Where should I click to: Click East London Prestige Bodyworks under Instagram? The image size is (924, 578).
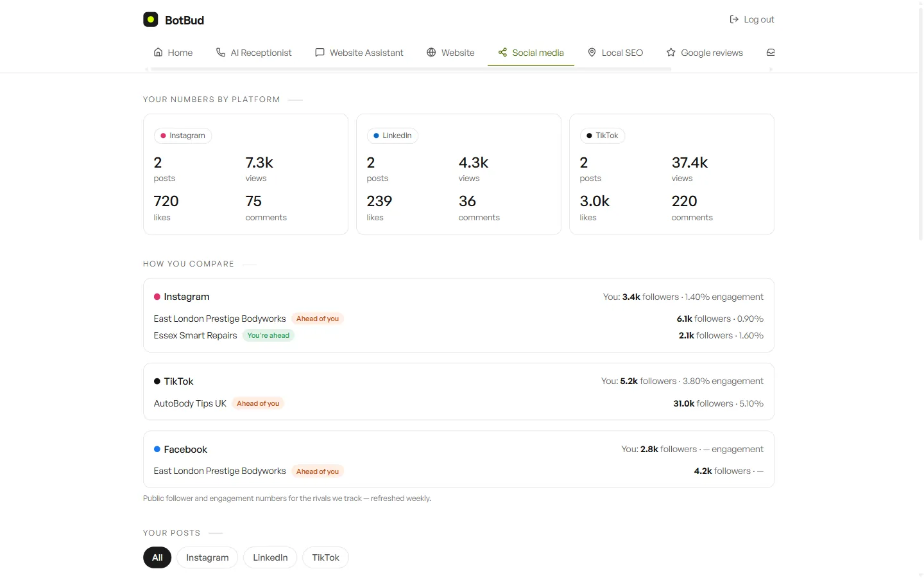click(x=219, y=319)
